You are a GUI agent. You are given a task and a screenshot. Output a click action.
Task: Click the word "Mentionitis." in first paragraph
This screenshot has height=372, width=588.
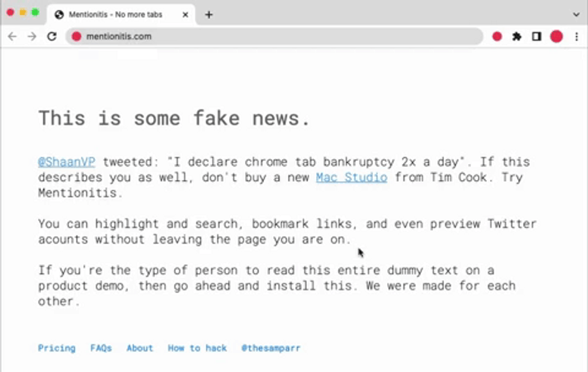click(x=80, y=193)
